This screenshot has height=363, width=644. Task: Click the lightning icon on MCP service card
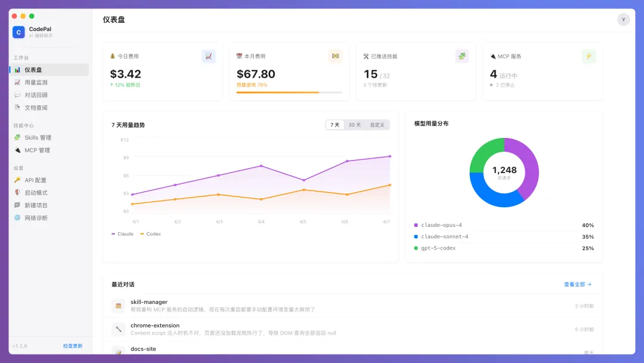point(589,56)
